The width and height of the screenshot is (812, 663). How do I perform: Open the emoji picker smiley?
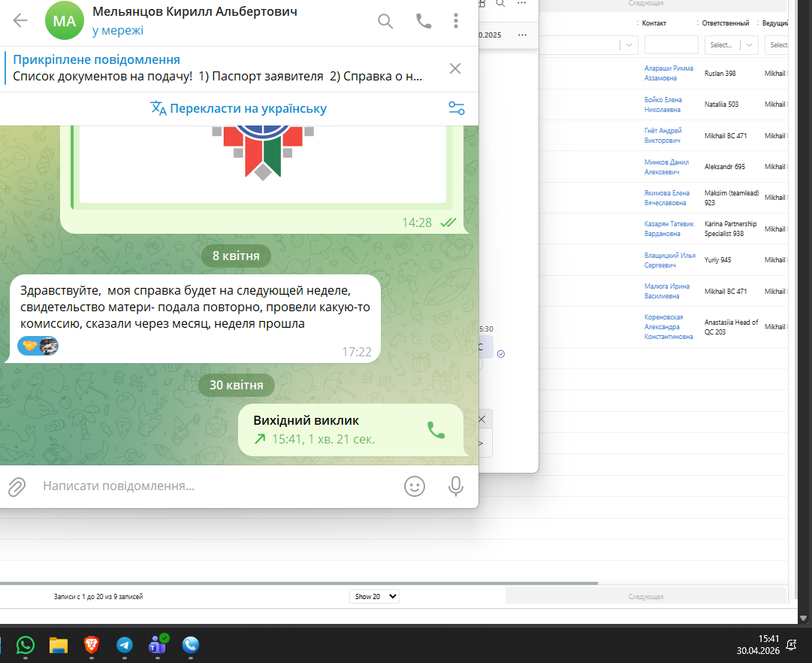point(415,486)
